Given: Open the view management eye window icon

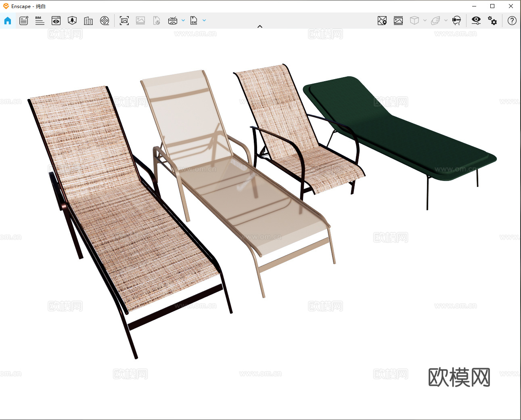Looking at the screenshot, I should [x=56, y=21].
